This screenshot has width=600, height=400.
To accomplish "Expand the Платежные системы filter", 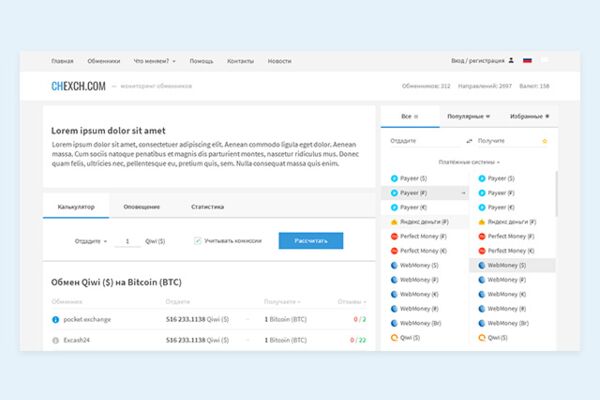I will point(469,162).
